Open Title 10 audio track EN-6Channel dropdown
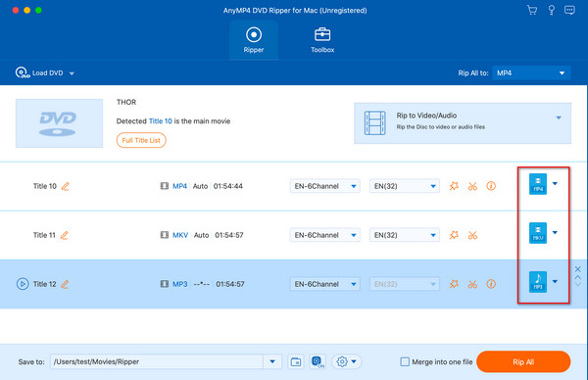The image size is (588, 380). pos(324,186)
